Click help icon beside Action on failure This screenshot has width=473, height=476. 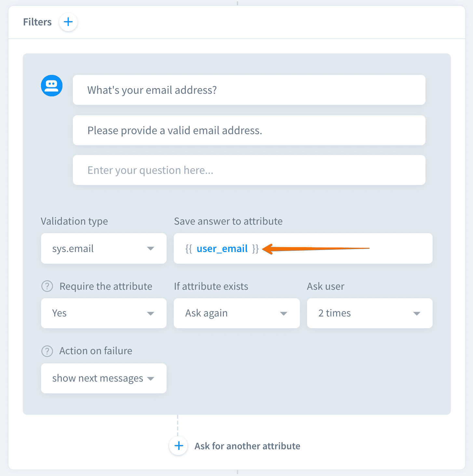pyautogui.click(x=47, y=351)
